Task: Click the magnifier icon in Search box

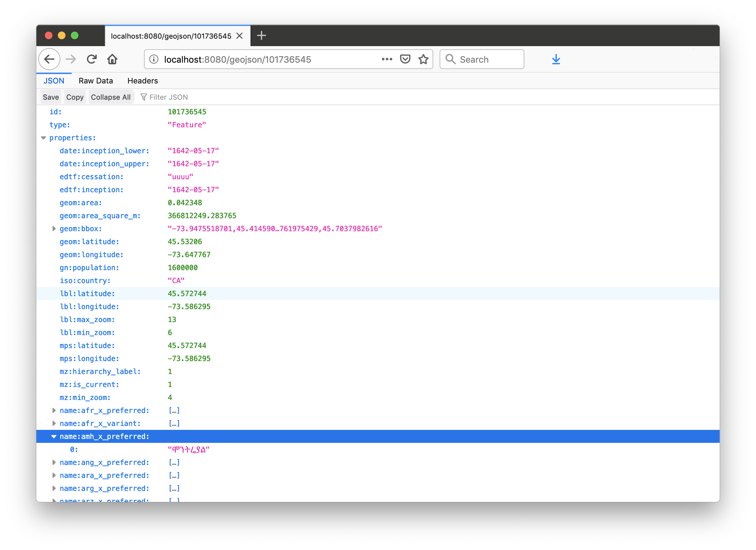Action: click(x=451, y=59)
